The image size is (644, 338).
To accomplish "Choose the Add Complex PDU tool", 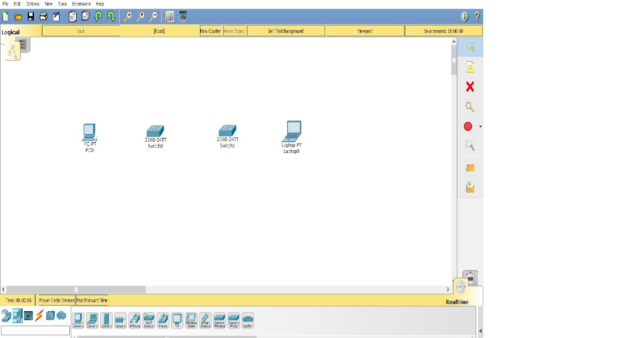I will (x=470, y=186).
